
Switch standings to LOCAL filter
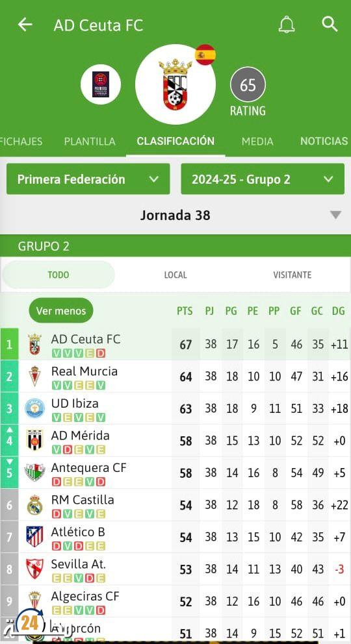(175, 275)
